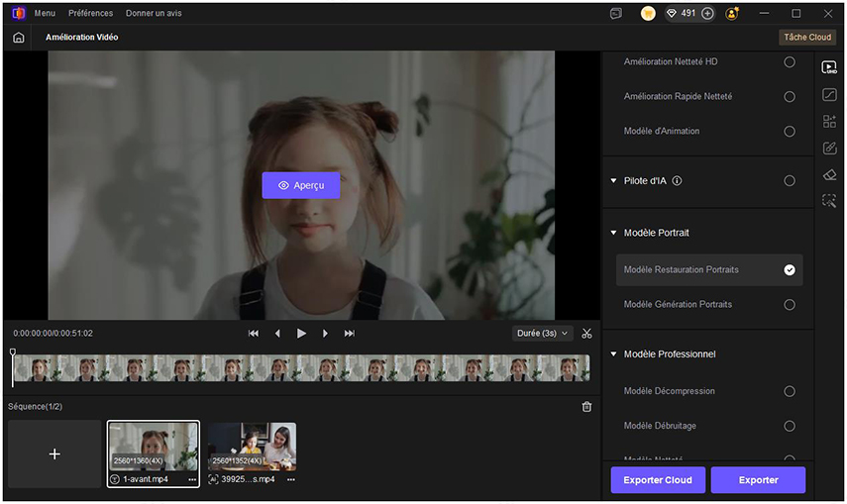Click the scissors trim icon
Viewport: 847px width, 504px height.
(x=586, y=334)
